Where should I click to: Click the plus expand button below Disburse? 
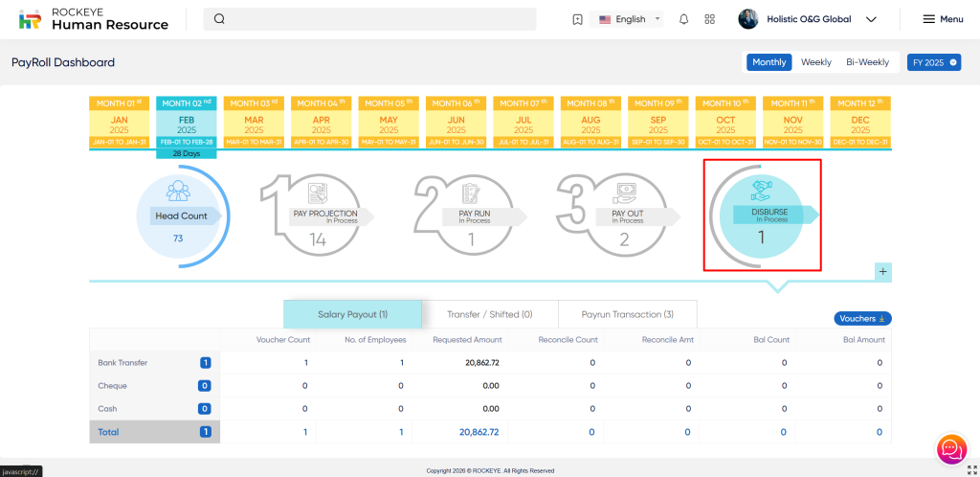click(882, 272)
